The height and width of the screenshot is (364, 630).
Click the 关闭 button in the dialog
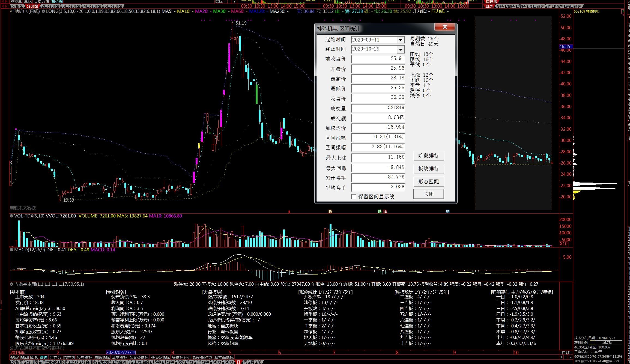[x=429, y=194]
